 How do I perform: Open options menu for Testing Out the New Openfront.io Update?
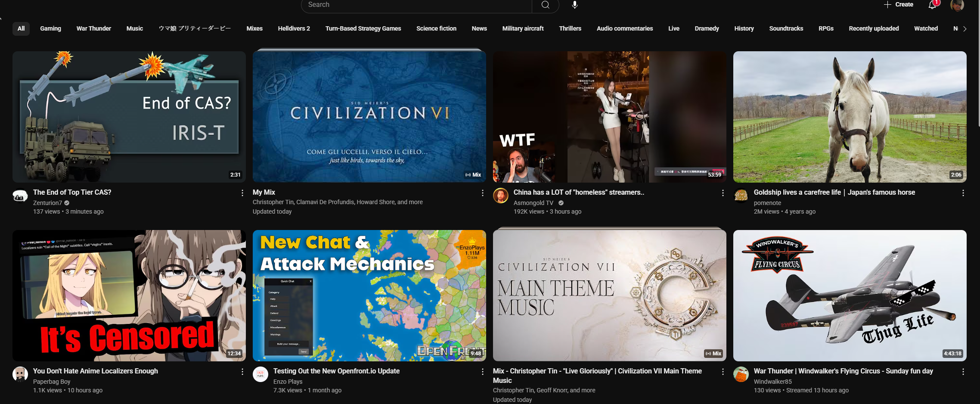[483, 372]
